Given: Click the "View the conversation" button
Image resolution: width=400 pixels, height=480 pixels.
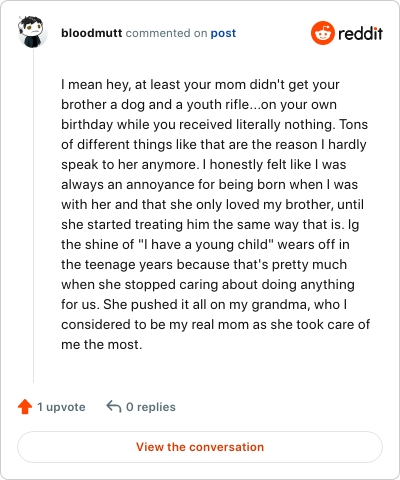Looking at the screenshot, I should click(x=200, y=447).
